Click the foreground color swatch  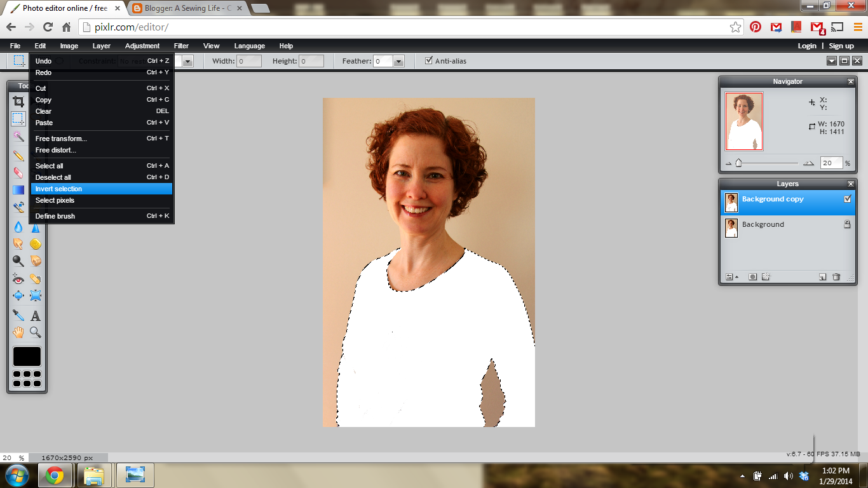(27, 356)
